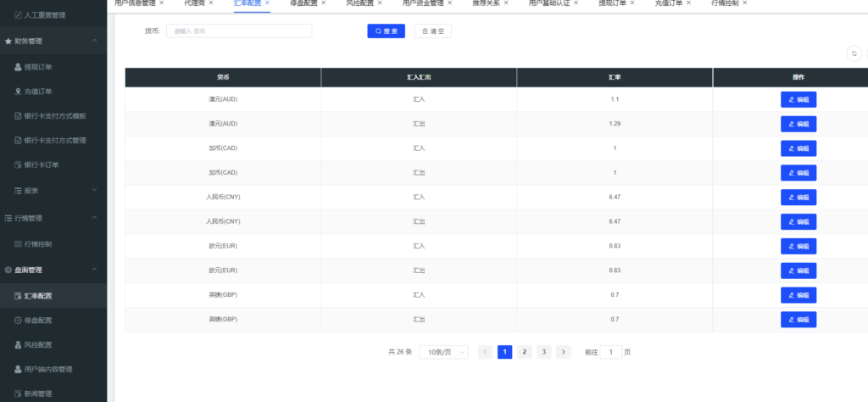Close the 汇率配置 tab with its X
The height and width of the screenshot is (402, 868).
(267, 3)
